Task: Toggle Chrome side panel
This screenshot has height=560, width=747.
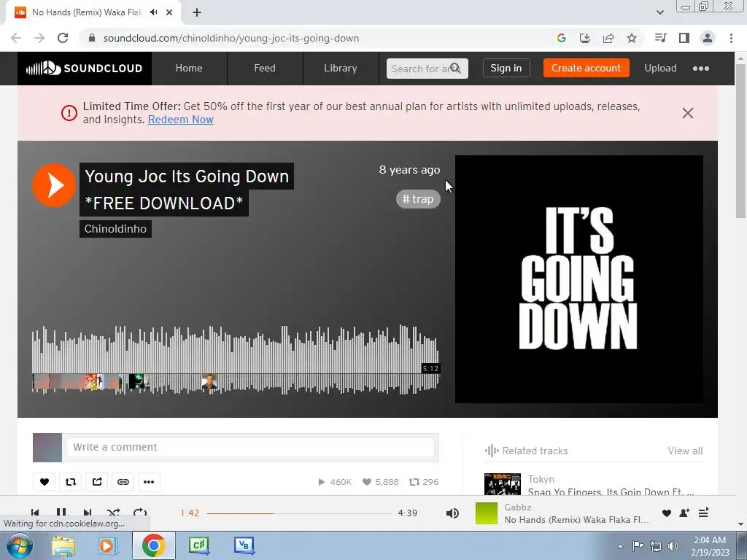Action: (x=684, y=38)
